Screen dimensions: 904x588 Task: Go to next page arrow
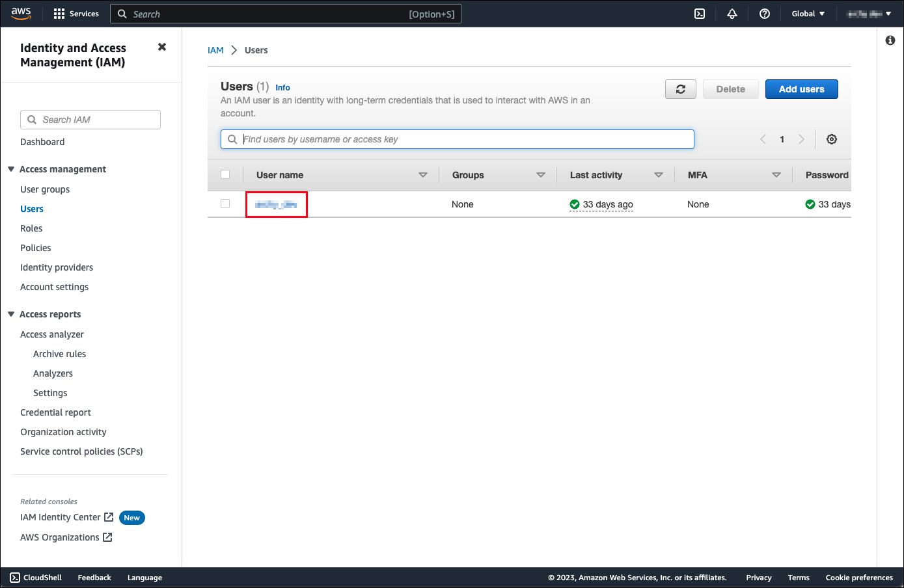pos(801,139)
